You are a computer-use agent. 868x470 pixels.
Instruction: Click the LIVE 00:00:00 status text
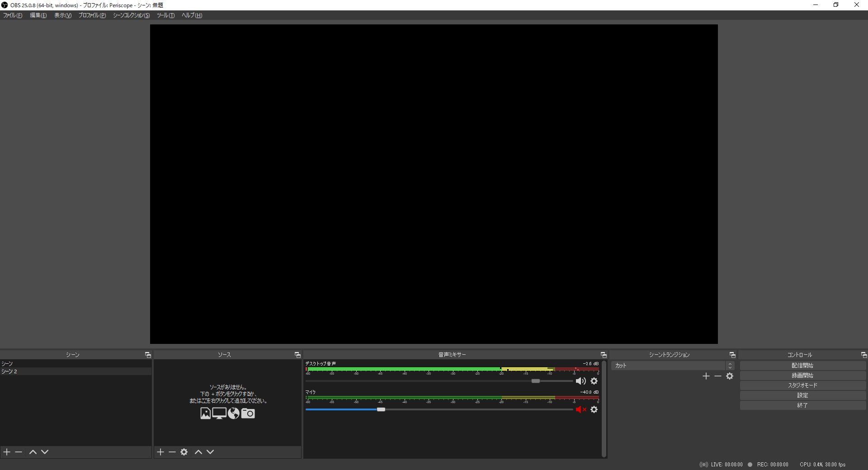tap(726, 465)
